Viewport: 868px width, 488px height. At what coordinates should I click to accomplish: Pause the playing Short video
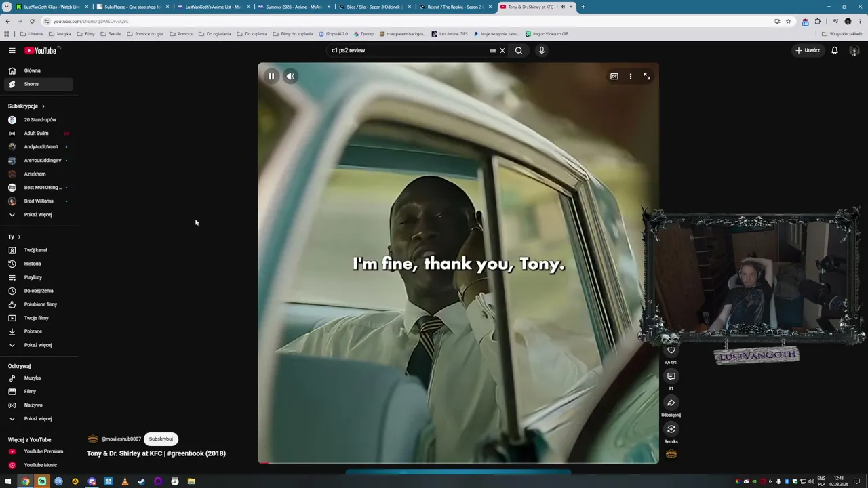point(271,77)
